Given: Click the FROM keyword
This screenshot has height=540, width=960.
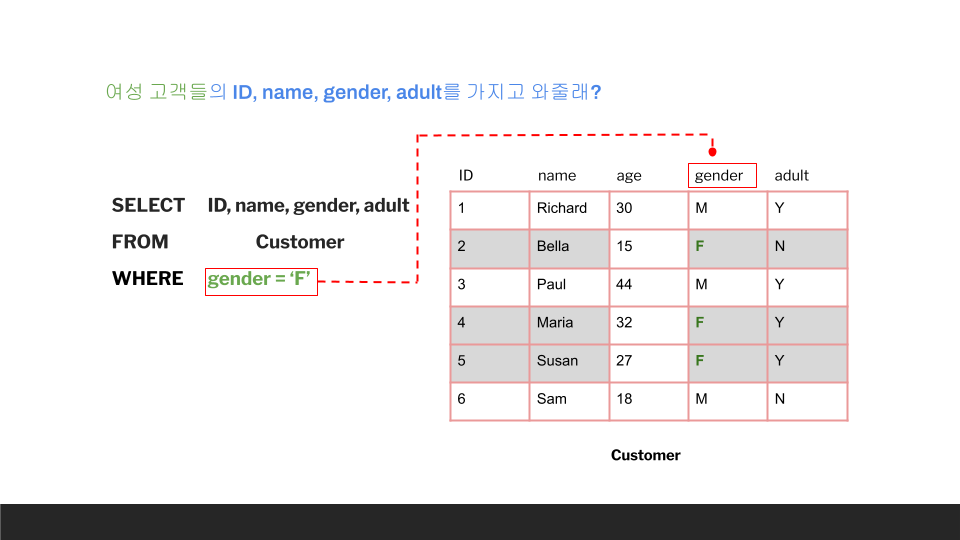Looking at the screenshot, I should [140, 242].
